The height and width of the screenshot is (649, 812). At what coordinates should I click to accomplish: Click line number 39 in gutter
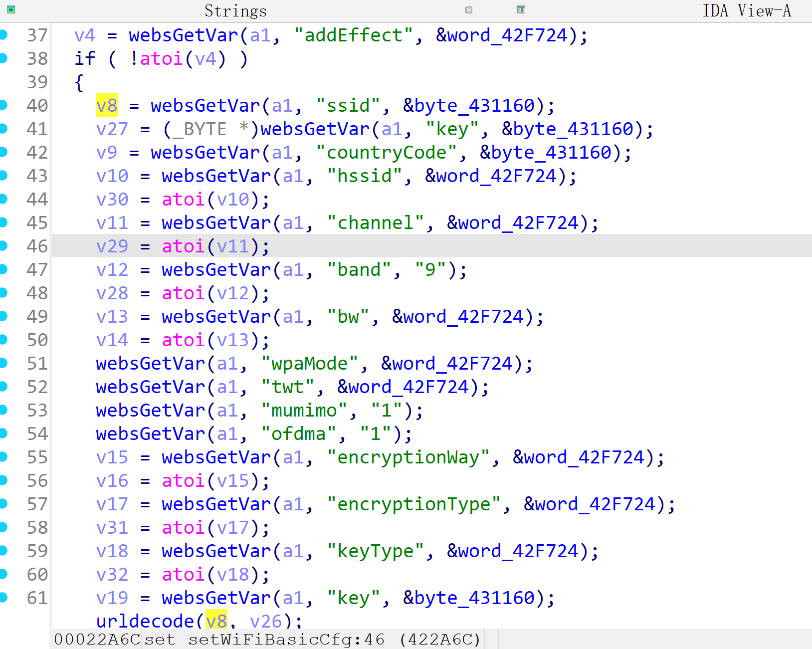[x=37, y=82]
